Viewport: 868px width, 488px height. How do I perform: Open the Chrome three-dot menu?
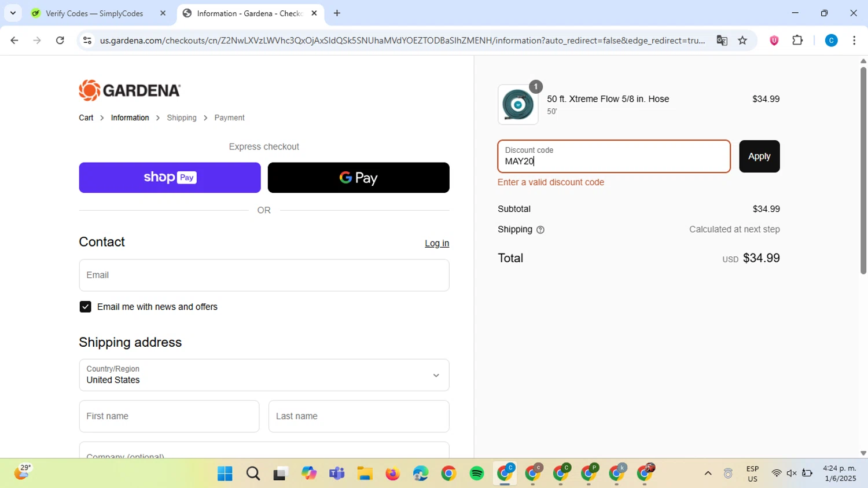pos(854,41)
